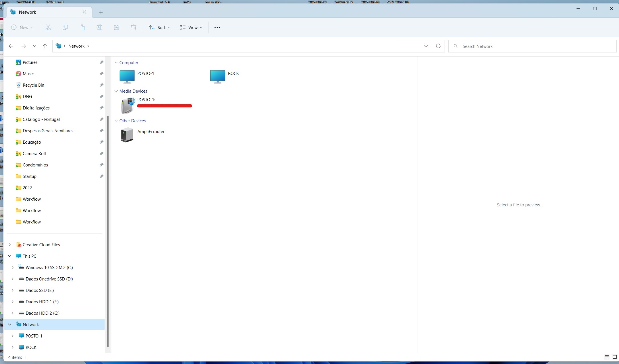Open the ROCK computer icon

point(218,76)
